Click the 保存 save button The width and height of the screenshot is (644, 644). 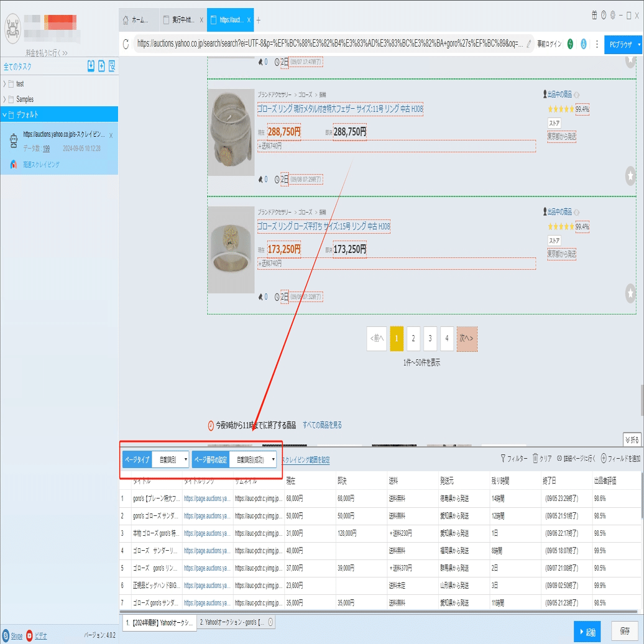pyautogui.click(x=625, y=630)
